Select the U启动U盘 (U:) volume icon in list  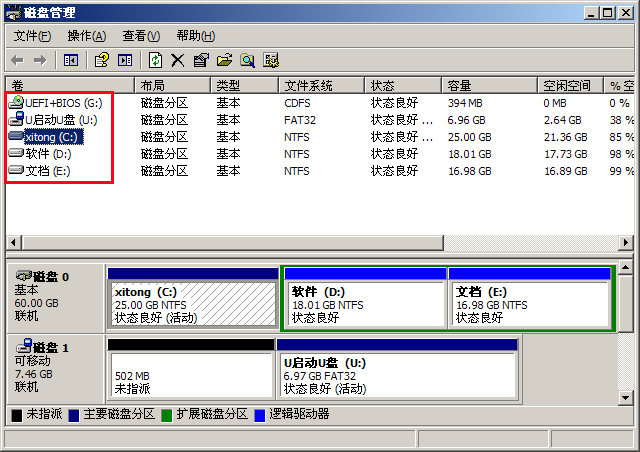(x=16, y=119)
